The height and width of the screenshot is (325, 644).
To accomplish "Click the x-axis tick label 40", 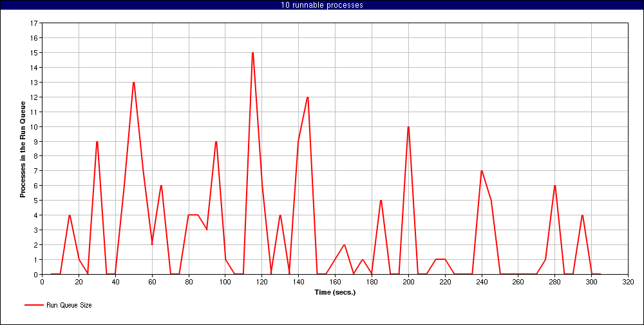I will (x=115, y=282).
